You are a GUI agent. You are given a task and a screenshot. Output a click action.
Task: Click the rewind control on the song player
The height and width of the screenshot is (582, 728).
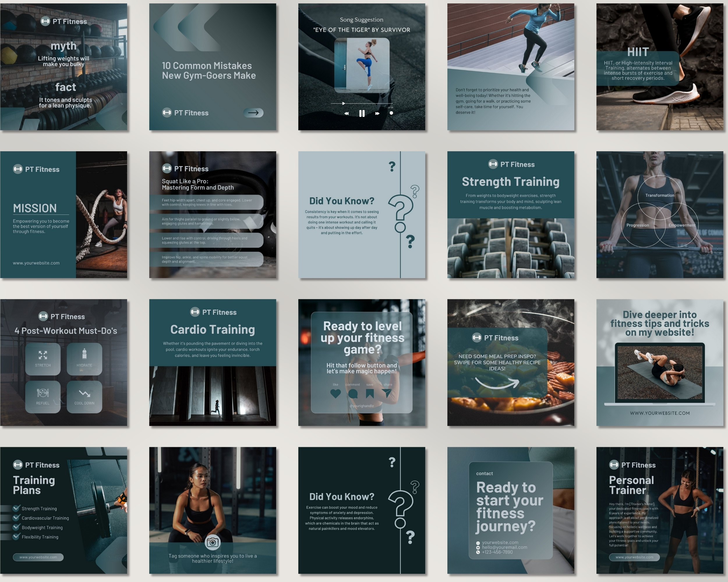347,114
